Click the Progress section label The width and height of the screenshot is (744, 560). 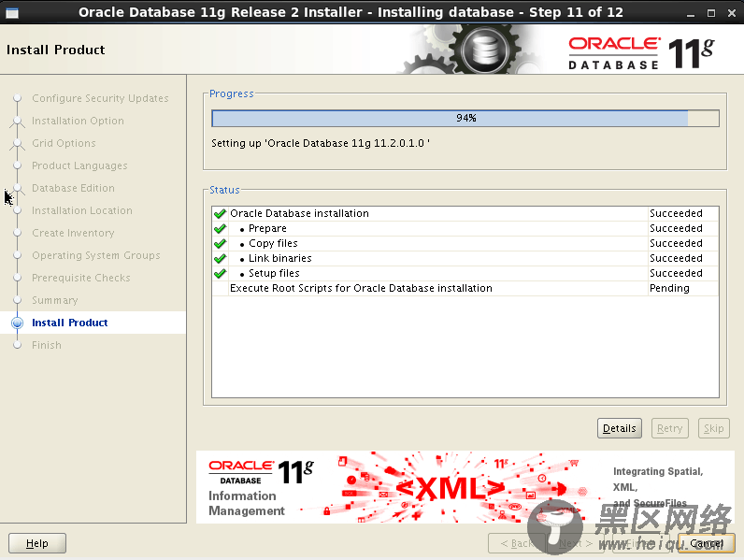232,93
